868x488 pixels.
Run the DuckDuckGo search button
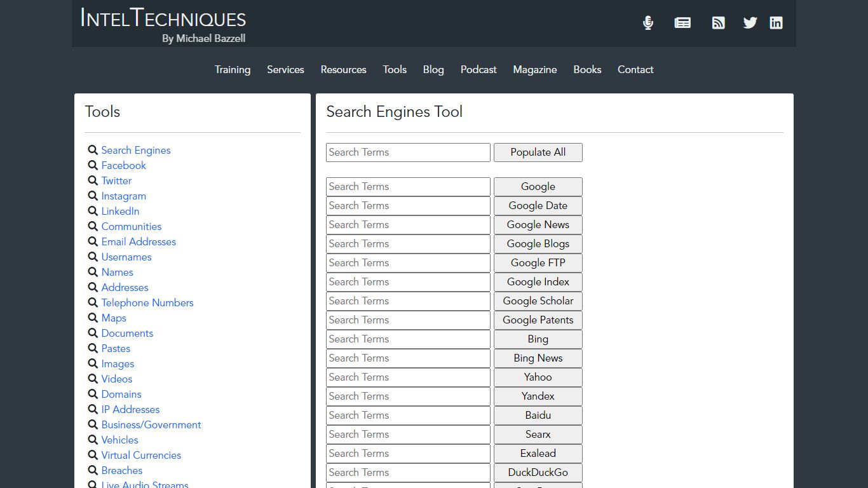coord(538,473)
